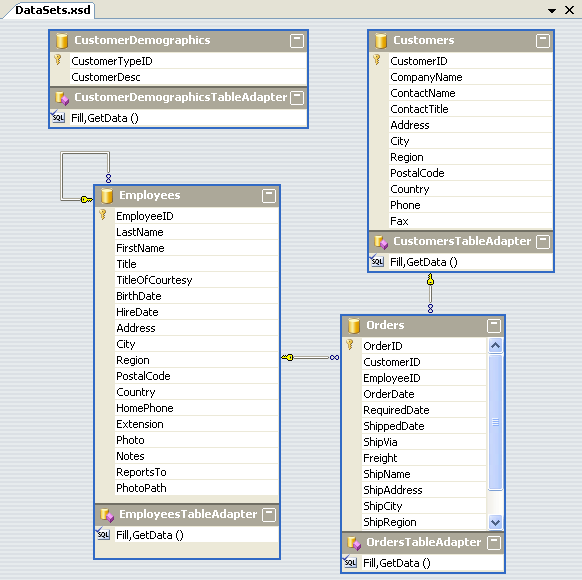Collapse the Orders table box
The image size is (582, 580).
tap(494, 326)
